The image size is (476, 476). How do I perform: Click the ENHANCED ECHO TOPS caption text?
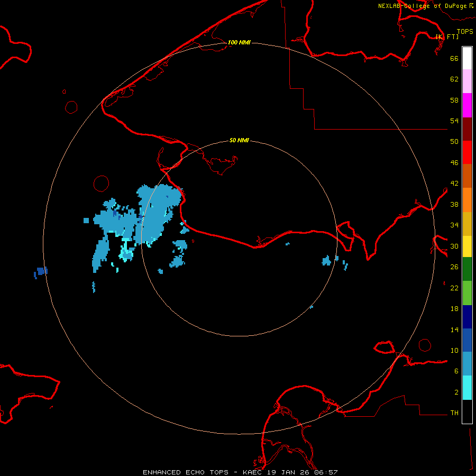[186, 472]
